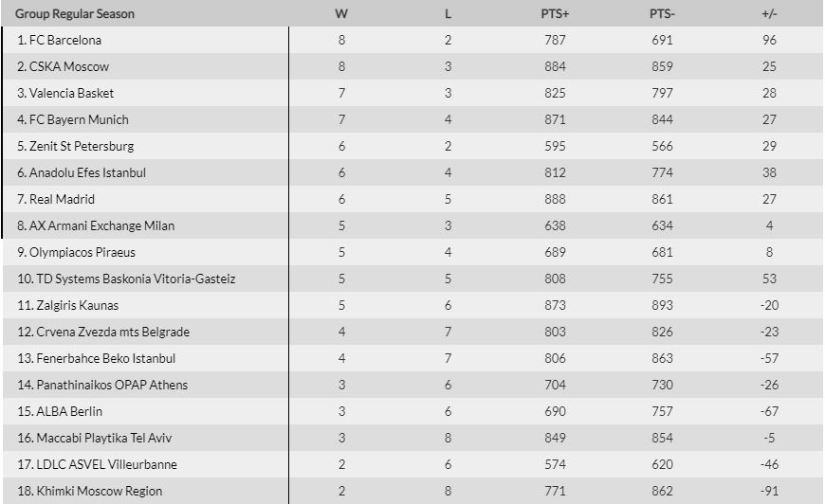The image size is (825, 504).
Task: Select Panathinaikos OPAP Athens
Action: tap(112, 386)
